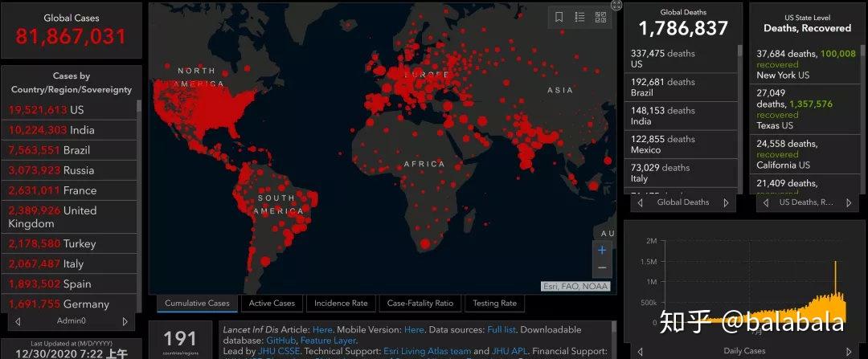
Task: Click 192,681 deaths Brazil entry
Action: click(681, 87)
